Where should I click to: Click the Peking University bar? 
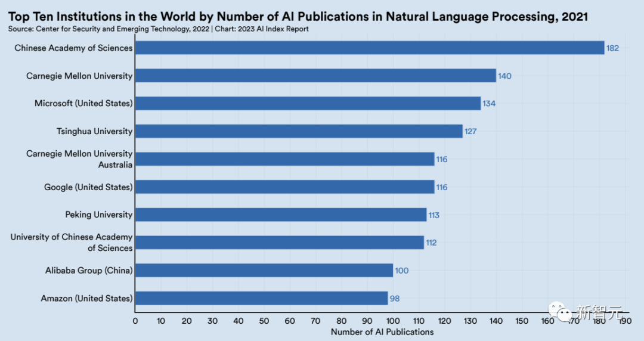click(281, 215)
